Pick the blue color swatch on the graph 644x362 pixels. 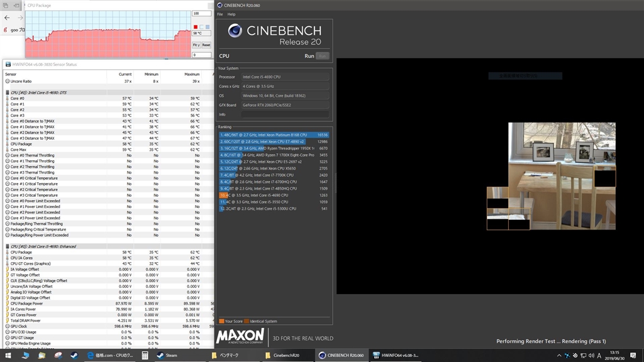click(x=208, y=27)
